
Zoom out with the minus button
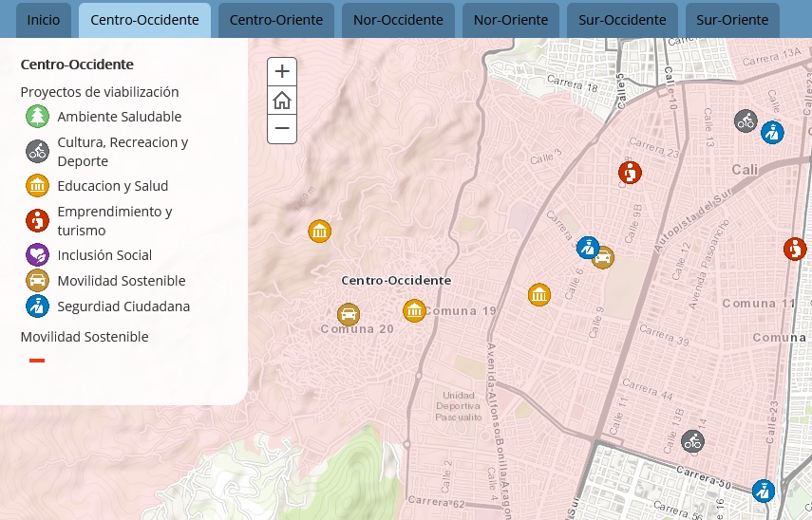(282, 128)
